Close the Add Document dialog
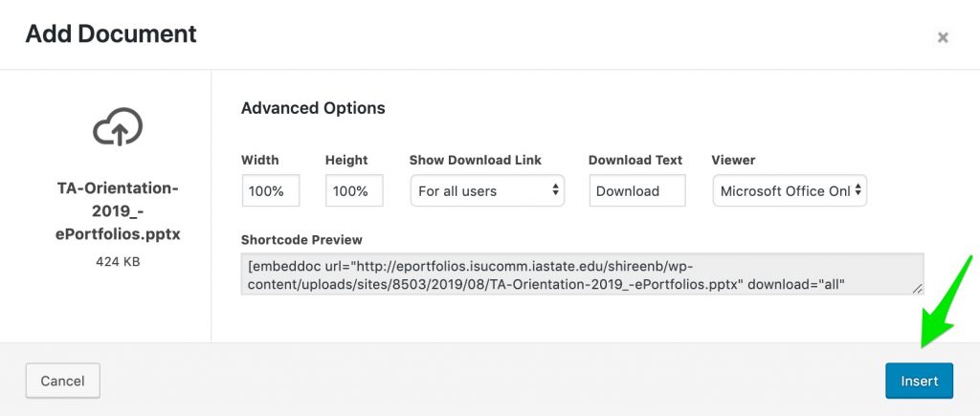 pyautogui.click(x=943, y=37)
